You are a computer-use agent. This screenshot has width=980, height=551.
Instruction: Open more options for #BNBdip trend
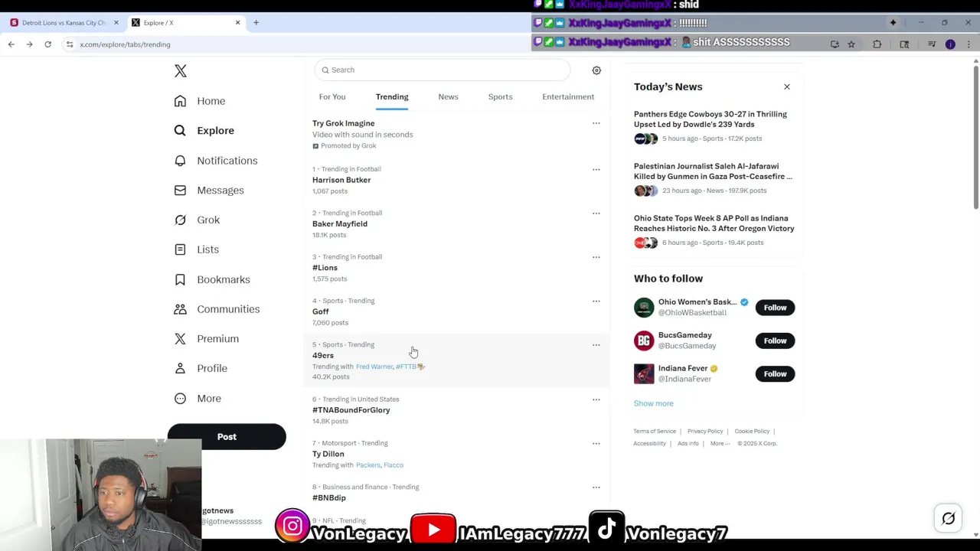coord(596,487)
